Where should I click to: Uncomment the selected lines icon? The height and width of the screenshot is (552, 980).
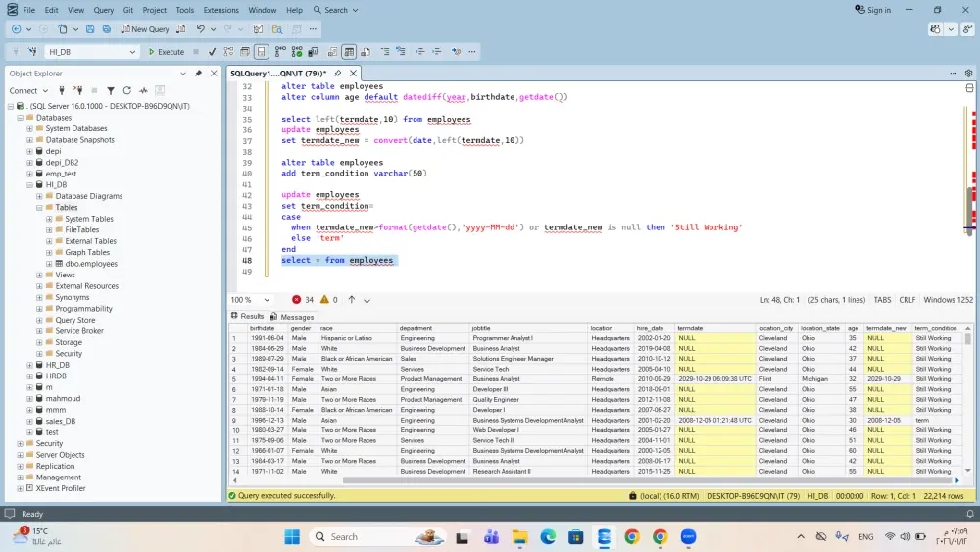point(401,52)
